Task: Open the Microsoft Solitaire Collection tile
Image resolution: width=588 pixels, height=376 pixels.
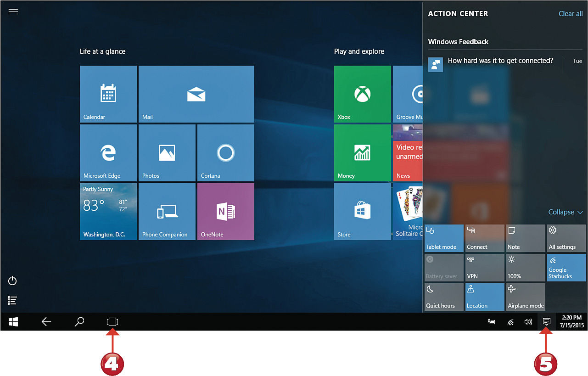Action: tap(408, 212)
